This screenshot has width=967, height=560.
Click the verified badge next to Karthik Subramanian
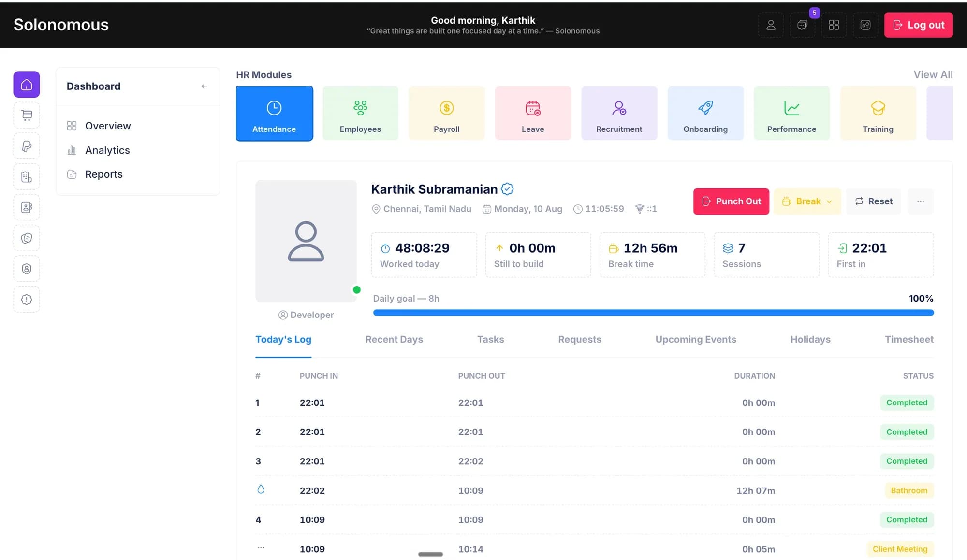click(507, 189)
